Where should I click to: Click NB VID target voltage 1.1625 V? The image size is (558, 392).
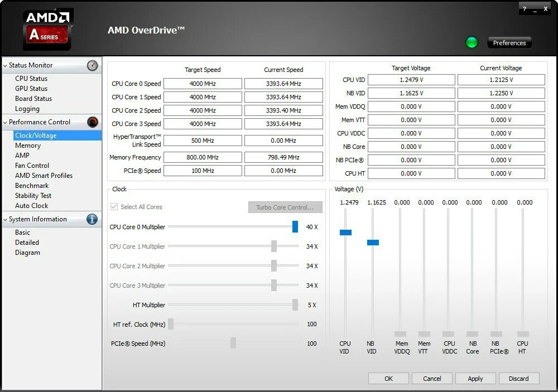(411, 93)
